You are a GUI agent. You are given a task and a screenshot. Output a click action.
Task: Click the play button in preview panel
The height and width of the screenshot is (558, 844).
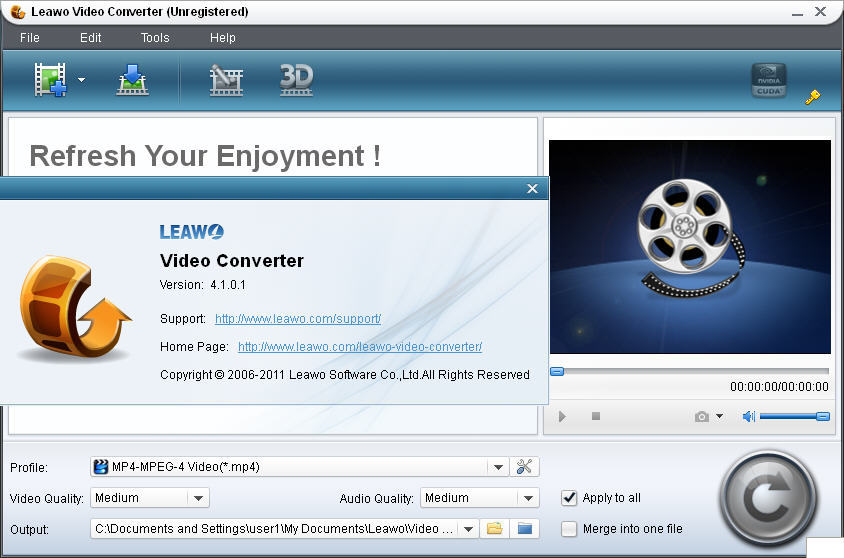coord(562,416)
